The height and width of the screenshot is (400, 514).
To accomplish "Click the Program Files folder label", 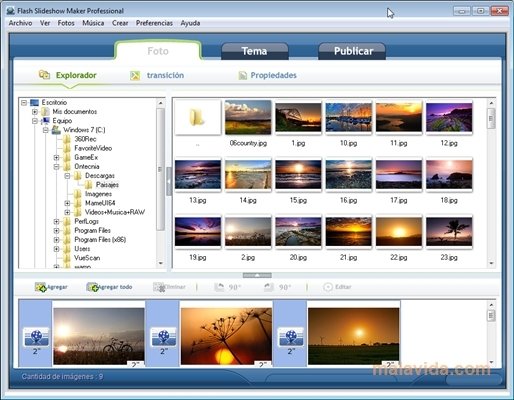I will [x=92, y=230].
